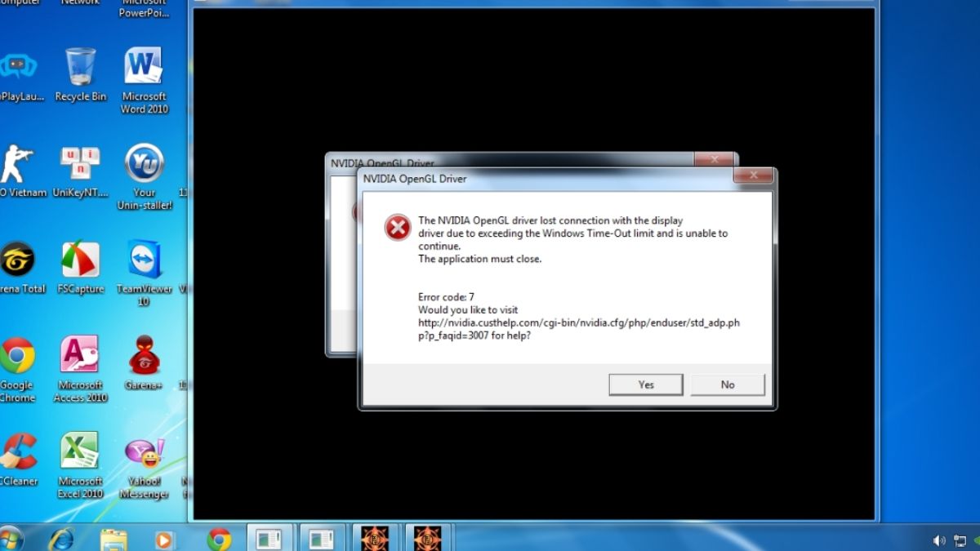This screenshot has width=980, height=551.
Task: Switch to the first document window taskbar button
Action: point(270,538)
